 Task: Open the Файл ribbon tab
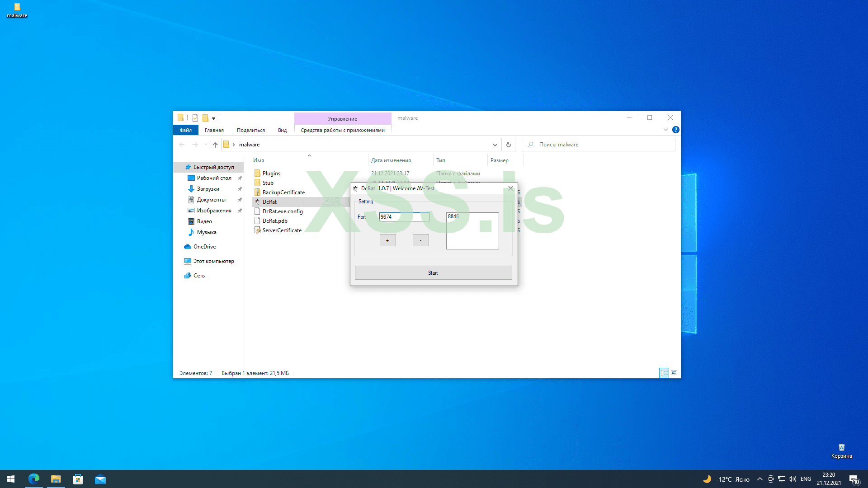click(185, 130)
